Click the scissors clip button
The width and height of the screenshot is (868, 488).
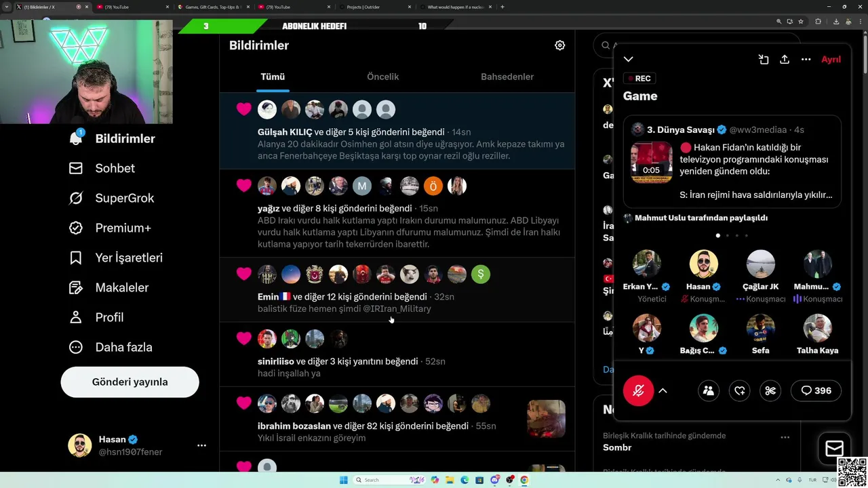coord(770,390)
